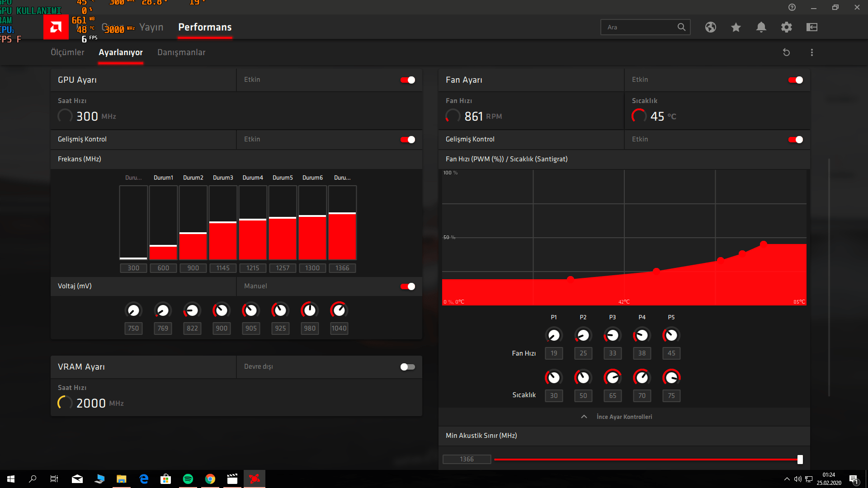Open the Yayın menu
The height and width of the screenshot is (488, 868).
pos(151,27)
